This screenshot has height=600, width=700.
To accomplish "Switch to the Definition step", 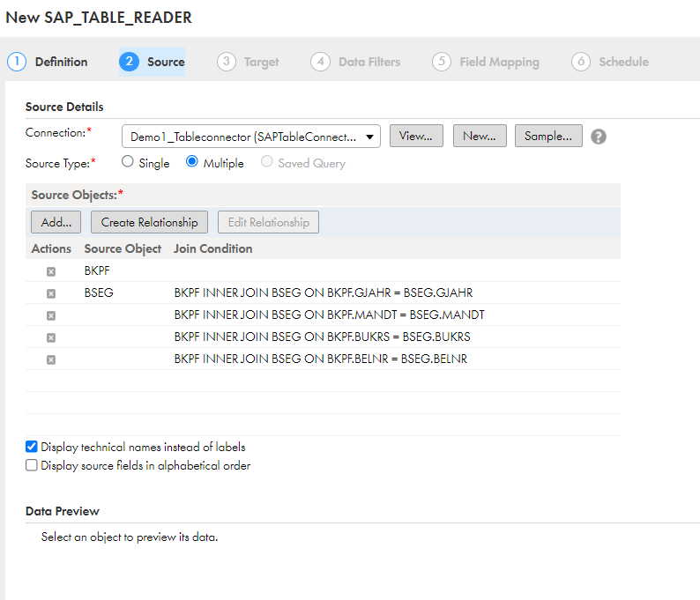I will (x=61, y=62).
